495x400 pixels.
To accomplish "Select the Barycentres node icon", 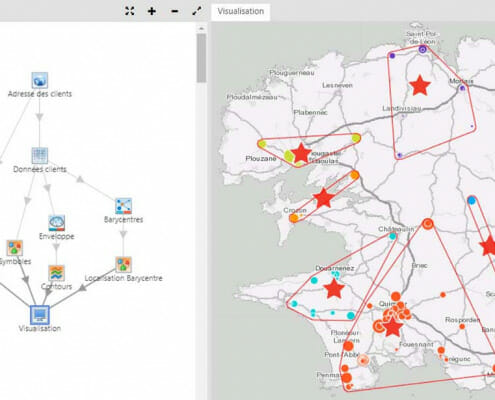I will tap(123, 206).
